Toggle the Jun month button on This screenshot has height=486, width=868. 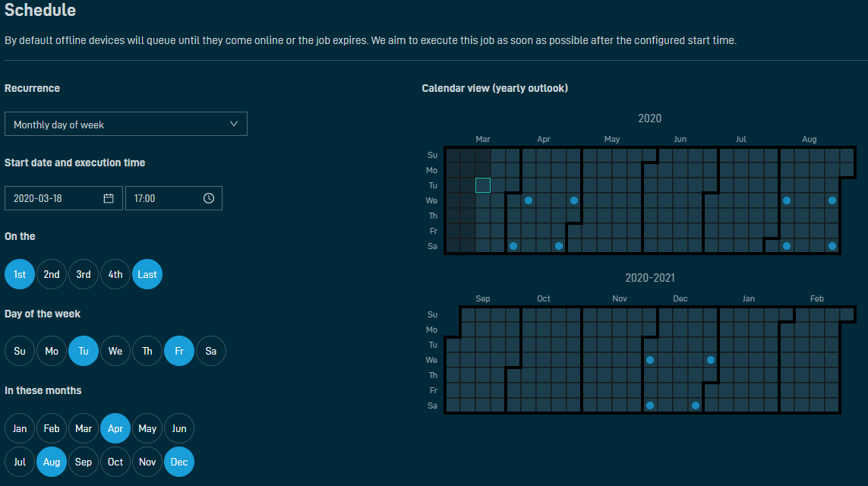tap(179, 428)
